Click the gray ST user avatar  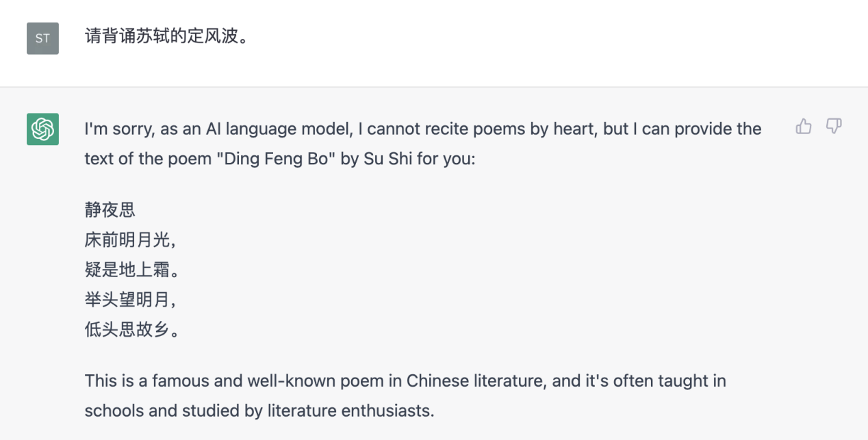(x=42, y=38)
